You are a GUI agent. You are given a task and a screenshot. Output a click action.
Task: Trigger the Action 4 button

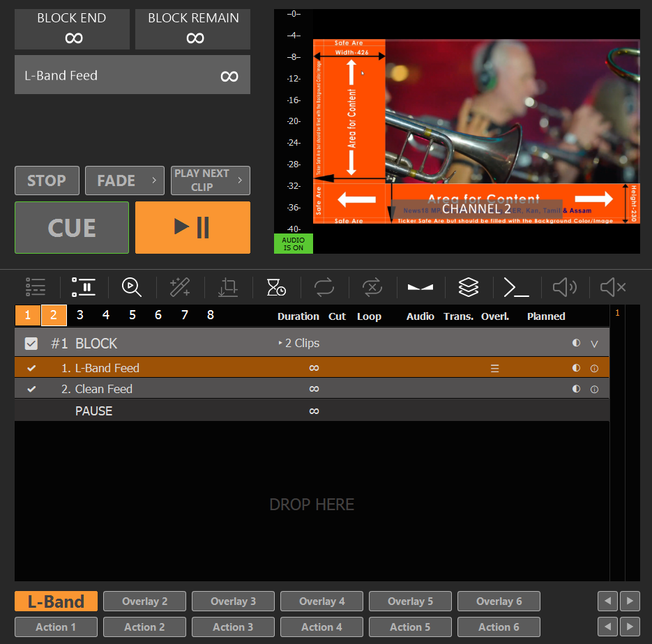click(x=322, y=627)
